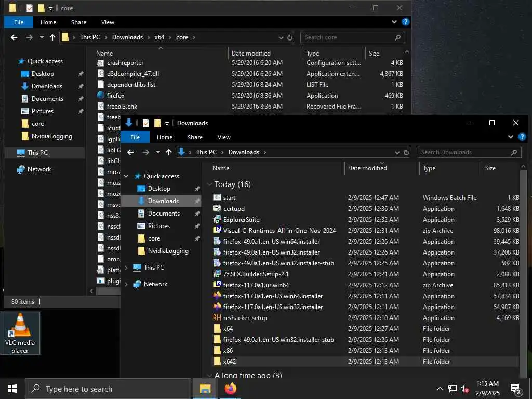Refresh the core window address bar
Viewport: 532px width, 399px height.
click(x=290, y=37)
